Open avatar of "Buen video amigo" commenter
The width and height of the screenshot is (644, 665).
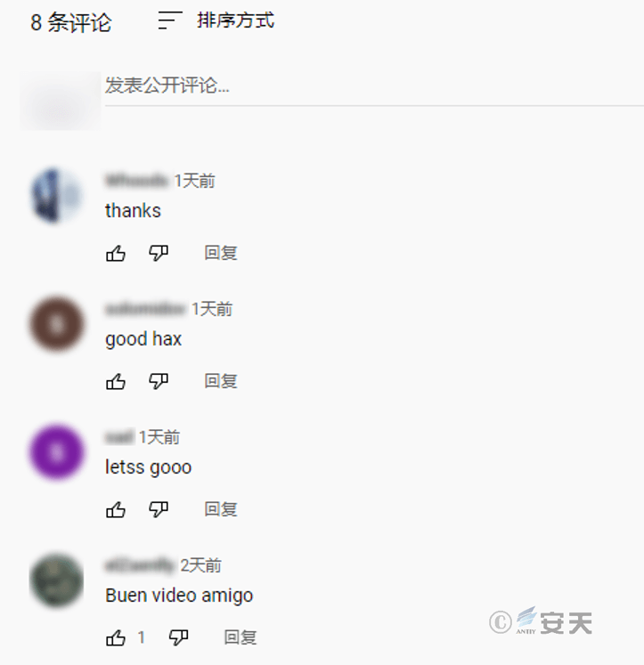click(x=56, y=580)
